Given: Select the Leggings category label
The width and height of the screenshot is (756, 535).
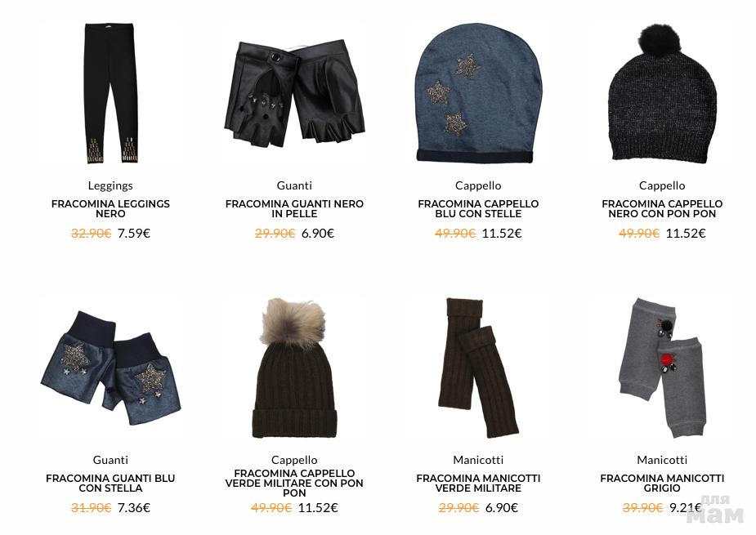Looking at the screenshot, I should tap(110, 185).
